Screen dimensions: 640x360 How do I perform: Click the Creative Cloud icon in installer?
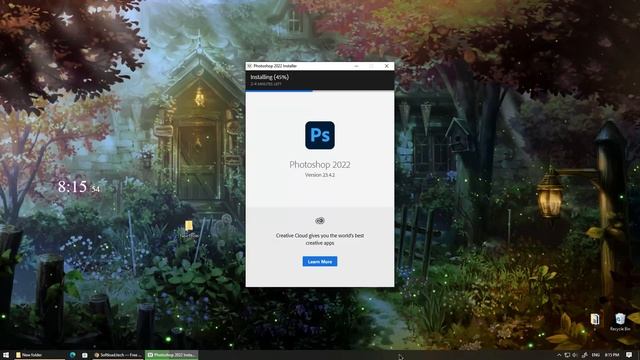pyautogui.click(x=320, y=221)
